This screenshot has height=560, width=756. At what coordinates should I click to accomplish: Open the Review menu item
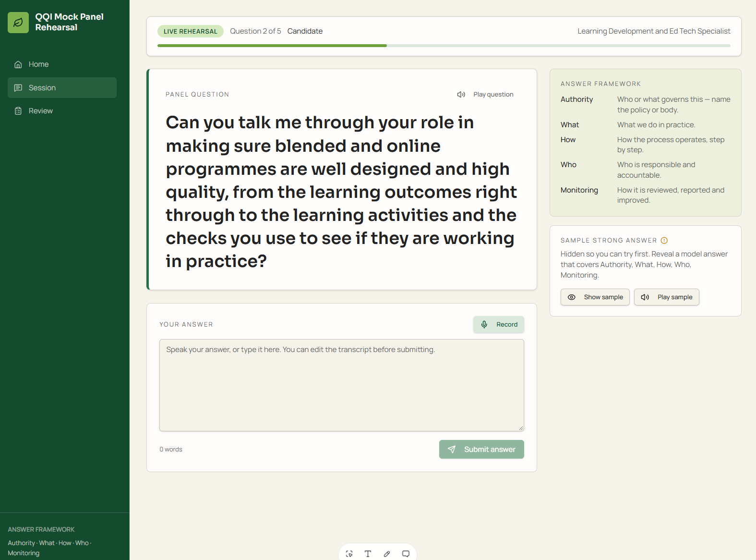coord(62,111)
